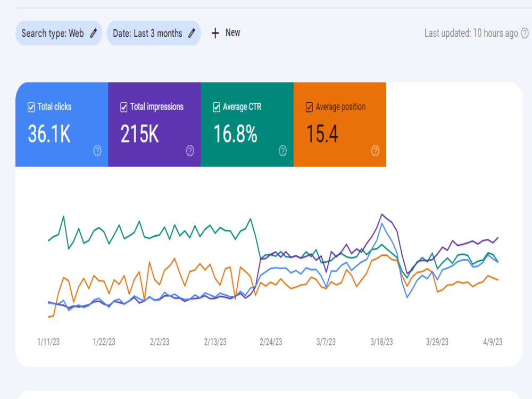Open help icon beside Last updated

coord(525,33)
